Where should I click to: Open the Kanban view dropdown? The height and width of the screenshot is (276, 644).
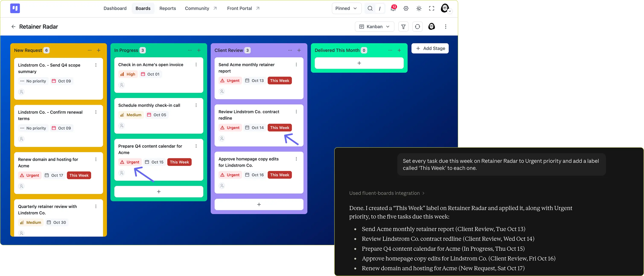tap(374, 26)
